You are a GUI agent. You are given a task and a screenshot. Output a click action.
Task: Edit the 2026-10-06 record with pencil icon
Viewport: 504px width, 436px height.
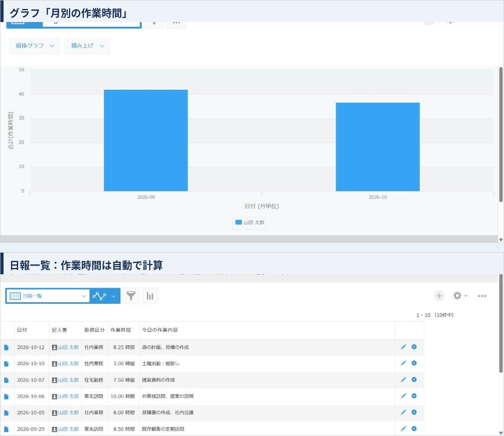[x=403, y=396]
